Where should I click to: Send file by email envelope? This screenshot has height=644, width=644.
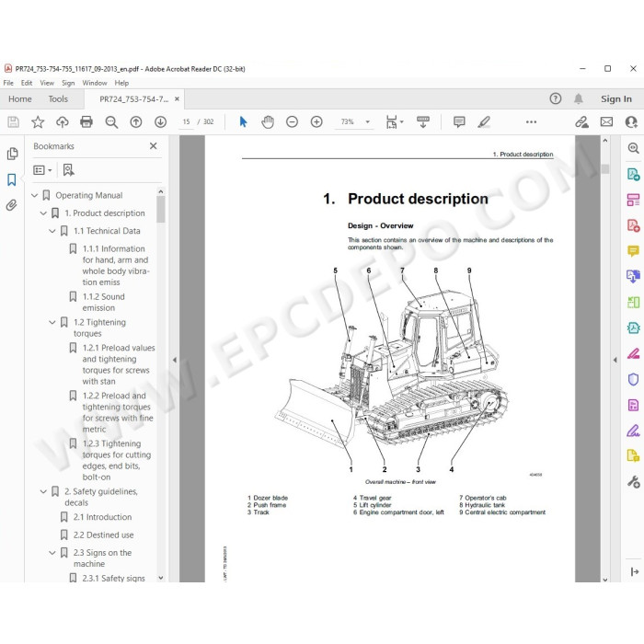(606, 122)
